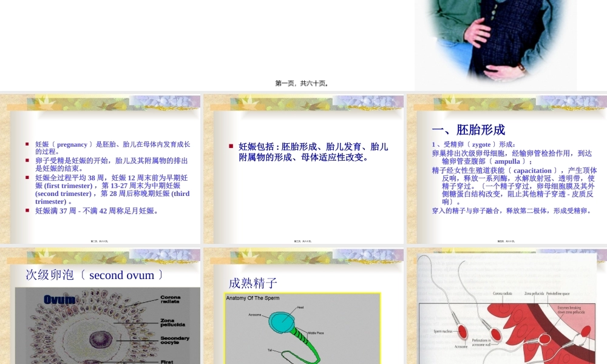The width and height of the screenshot is (607, 364).
Task: Select the Sperm nucleus label in fertilization diagram
Action: point(442,331)
